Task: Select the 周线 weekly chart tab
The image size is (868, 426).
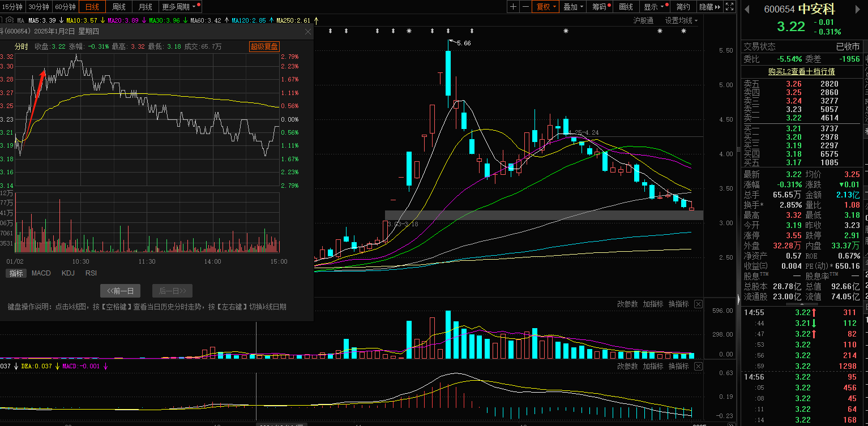Action: pyautogui.click(x=119, y=7)
